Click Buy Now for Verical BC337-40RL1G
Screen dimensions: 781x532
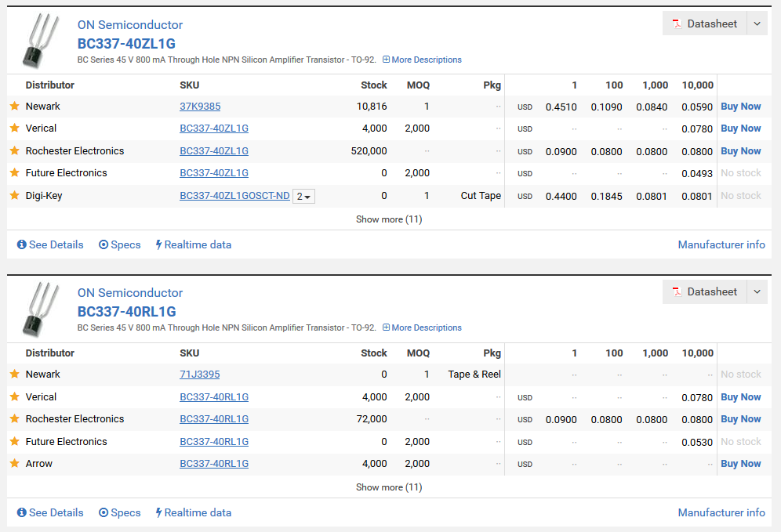point(741,396)
